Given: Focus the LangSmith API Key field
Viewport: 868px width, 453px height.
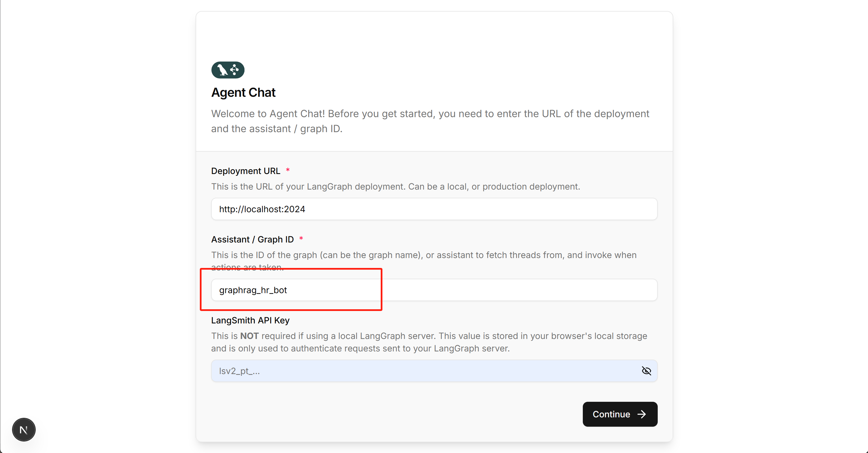Looking at the screenshot, I should pyautogui.click(x=434, y=371).
